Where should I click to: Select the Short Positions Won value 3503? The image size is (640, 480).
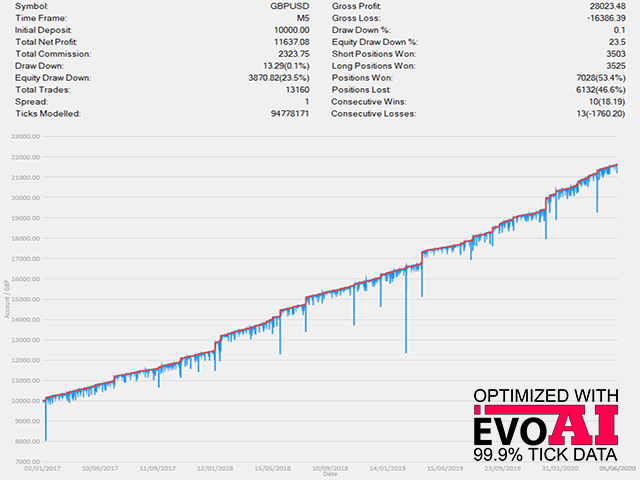[616, 54]
